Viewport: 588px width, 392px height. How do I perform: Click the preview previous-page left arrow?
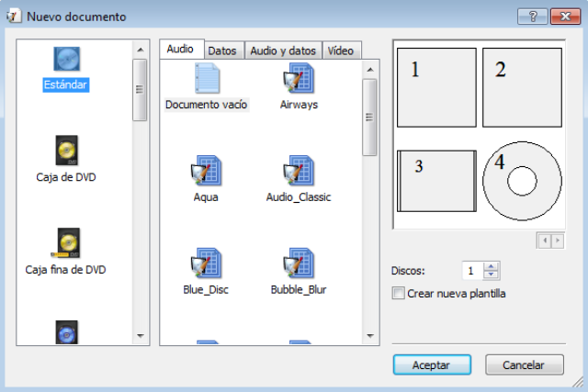click(x=545, y=241)
